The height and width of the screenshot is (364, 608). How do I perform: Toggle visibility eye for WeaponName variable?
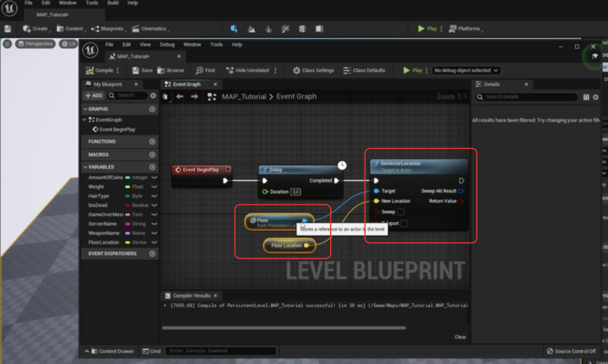pos(154,233)
